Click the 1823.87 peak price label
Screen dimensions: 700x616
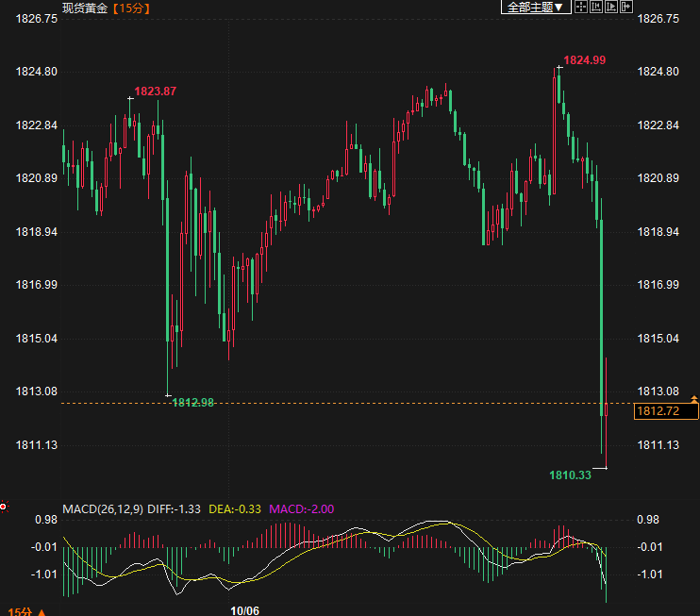156,92
